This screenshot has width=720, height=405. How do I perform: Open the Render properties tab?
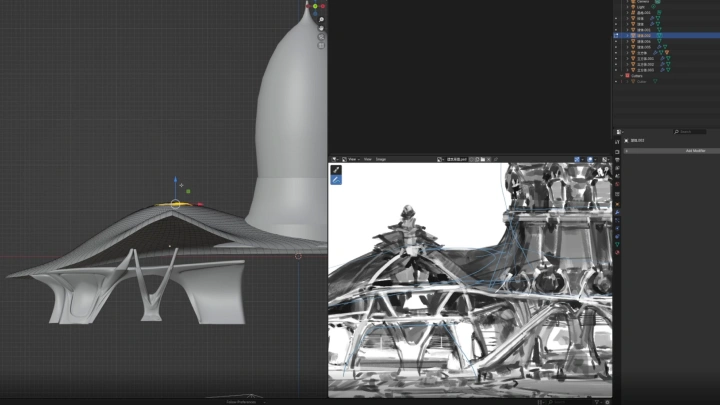(x=617, y=152)
